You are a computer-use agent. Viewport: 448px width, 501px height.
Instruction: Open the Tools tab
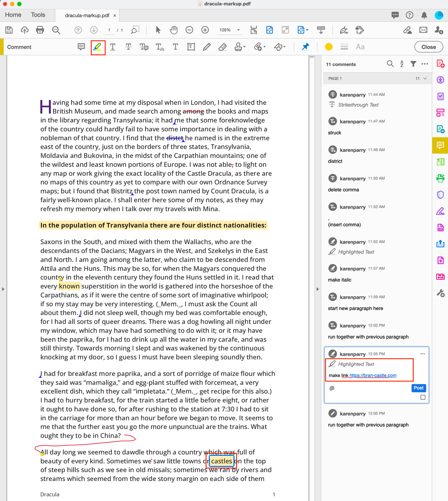[x=38, y=15]
